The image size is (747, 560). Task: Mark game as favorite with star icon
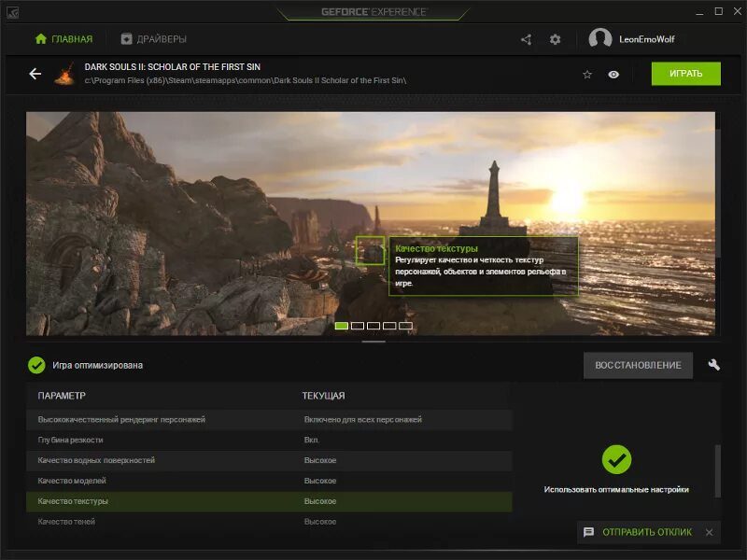587,75
